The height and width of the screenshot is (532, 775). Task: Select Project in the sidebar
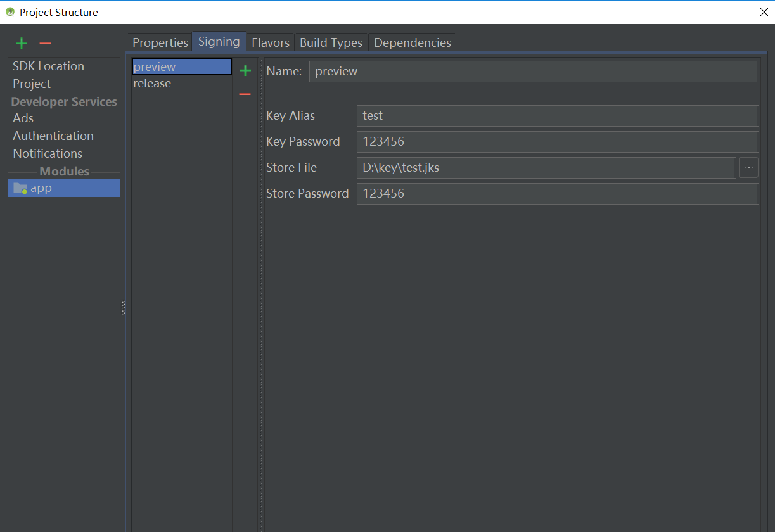click(32, 84)
